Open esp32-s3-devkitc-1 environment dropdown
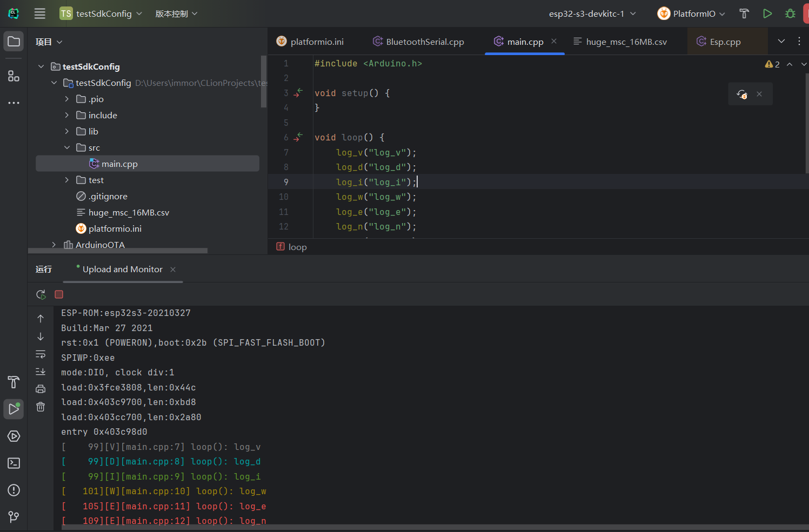 (x=592, y=14)
